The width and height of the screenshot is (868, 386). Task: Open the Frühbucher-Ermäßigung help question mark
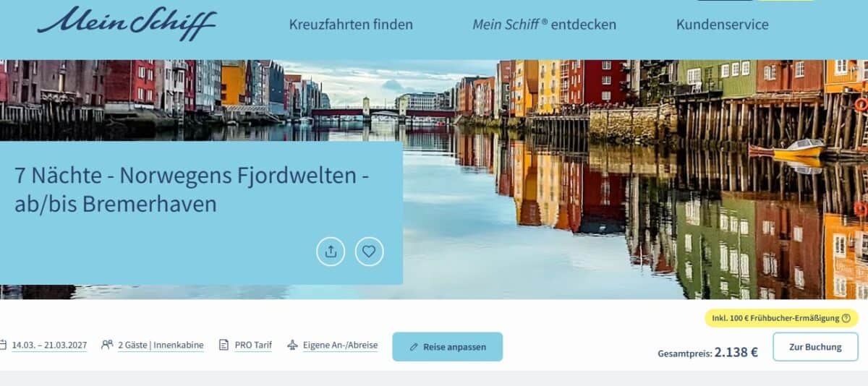(x=846, y=318)
